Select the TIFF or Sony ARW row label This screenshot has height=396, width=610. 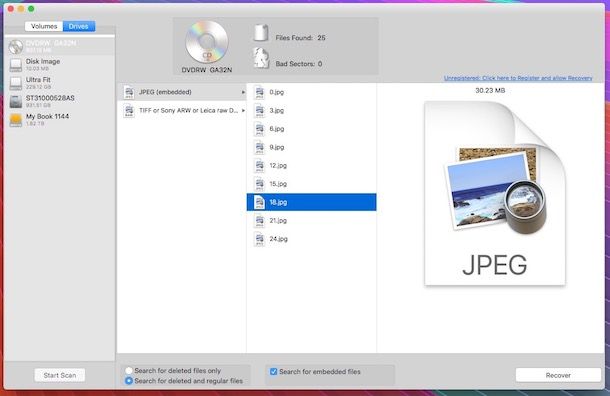point(188,110)
